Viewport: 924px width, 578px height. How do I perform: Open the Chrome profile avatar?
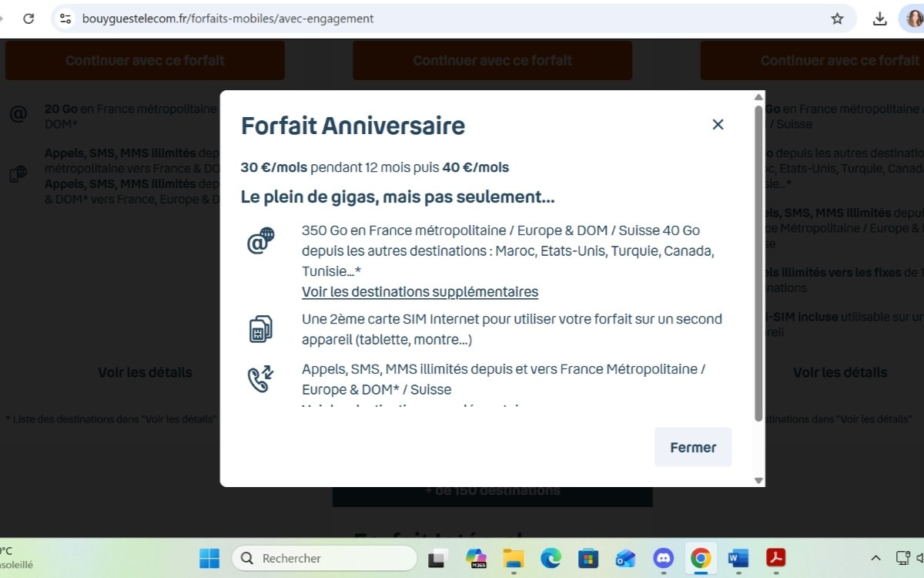[x=914, y=18]
